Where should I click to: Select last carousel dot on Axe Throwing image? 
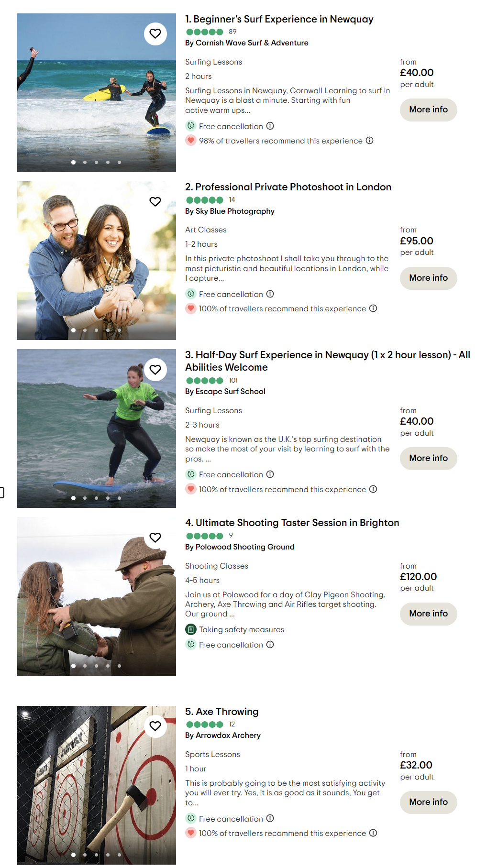point(119,855)
